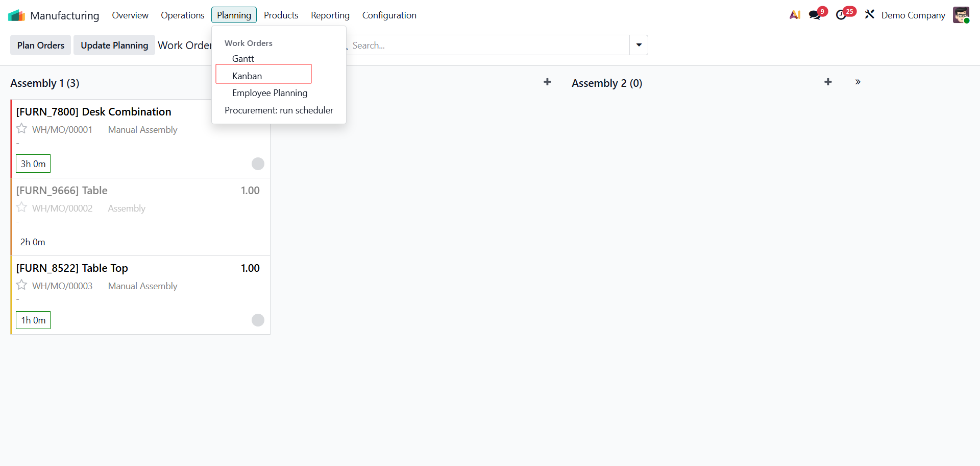Image resolution: width=980 pixels, height=466 pixels.
Task: Click the Manufacturing app logo icon
Action: click(16, 15)
